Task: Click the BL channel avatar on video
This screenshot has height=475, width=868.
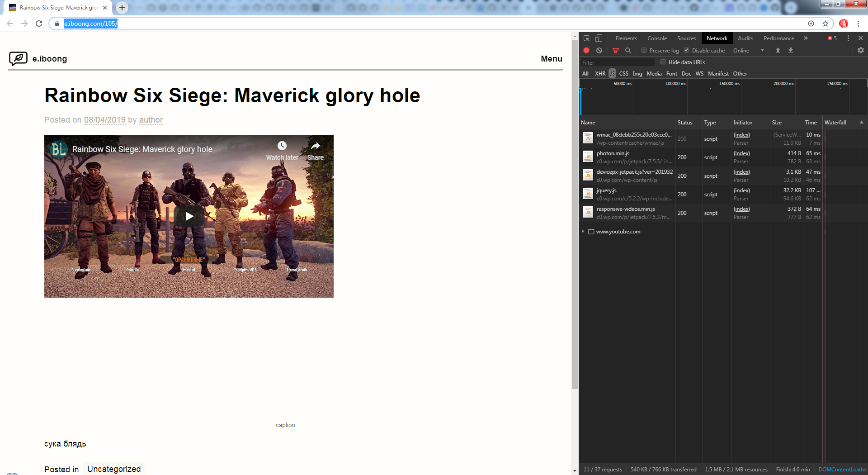Action: click(x=59, y=149)
